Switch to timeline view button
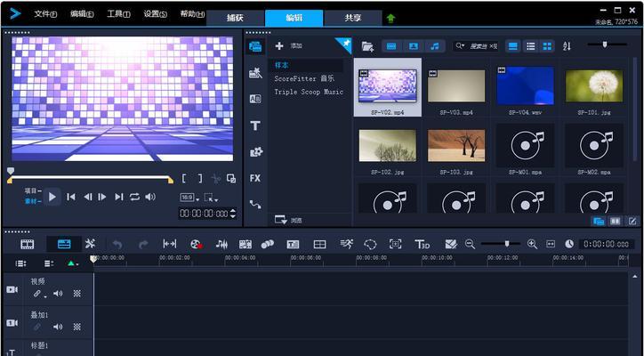This screenshot has width=644, height=356. tap(64, 244)
